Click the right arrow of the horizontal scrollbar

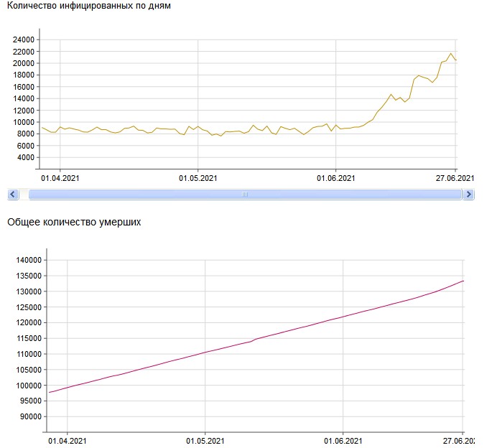point(468,195)
